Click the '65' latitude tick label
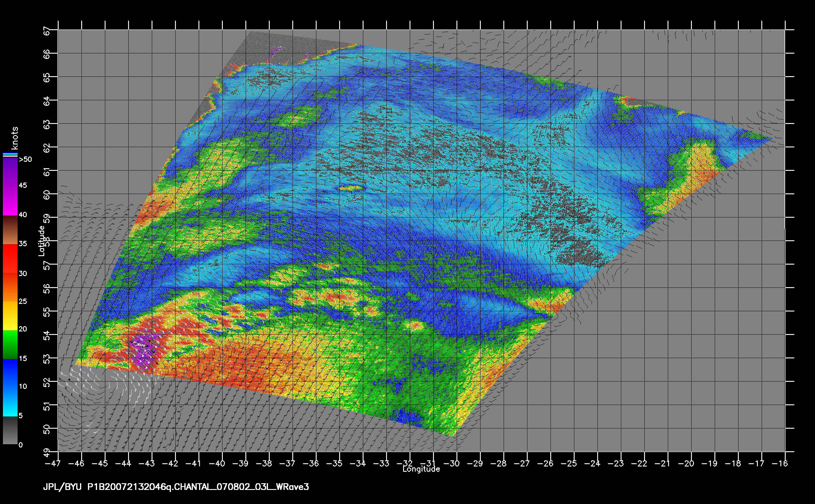815x504 pixels. (47, 78)
